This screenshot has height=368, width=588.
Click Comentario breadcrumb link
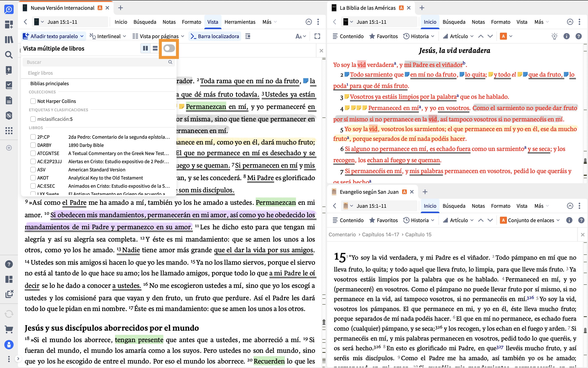[x=342, y=234]
